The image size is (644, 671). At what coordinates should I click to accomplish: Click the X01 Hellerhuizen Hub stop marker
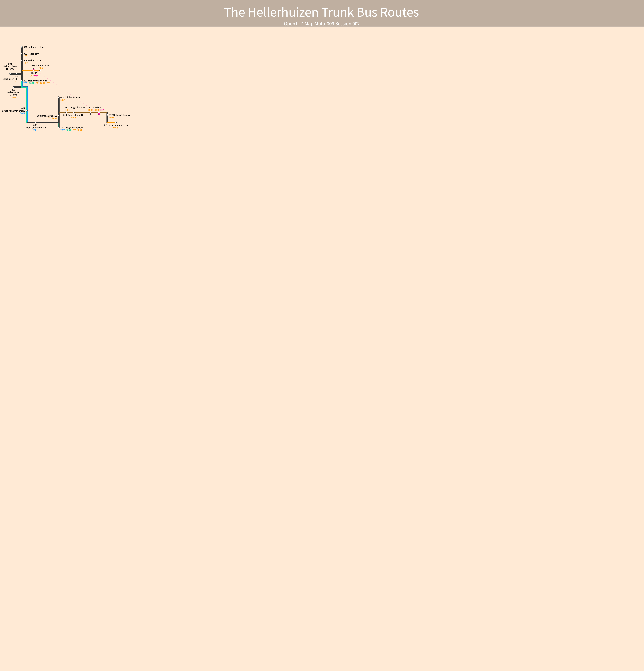pyautogui.click(x=22, y=81)
